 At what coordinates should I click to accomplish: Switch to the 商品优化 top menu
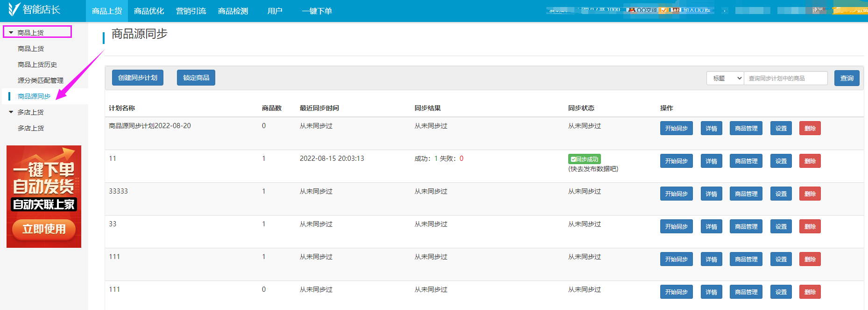pyautogui.click(x=149, y=11)
